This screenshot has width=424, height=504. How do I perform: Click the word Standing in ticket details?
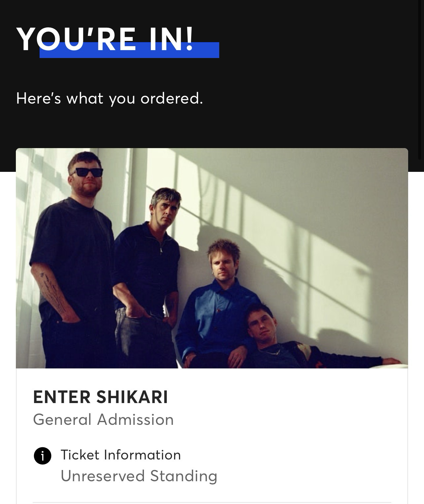(184, 476)
